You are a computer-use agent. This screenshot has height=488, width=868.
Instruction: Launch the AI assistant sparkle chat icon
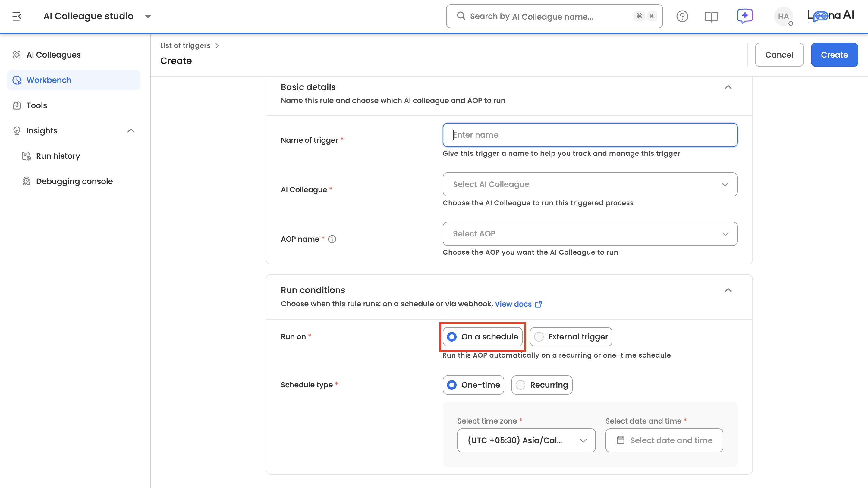[745, 16]
